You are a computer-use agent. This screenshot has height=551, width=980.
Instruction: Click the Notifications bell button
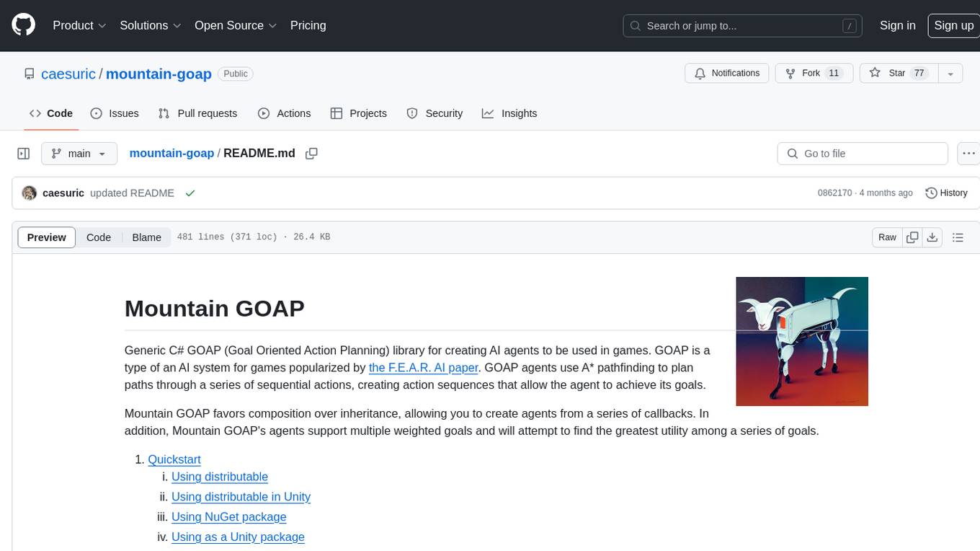point(726,74)
